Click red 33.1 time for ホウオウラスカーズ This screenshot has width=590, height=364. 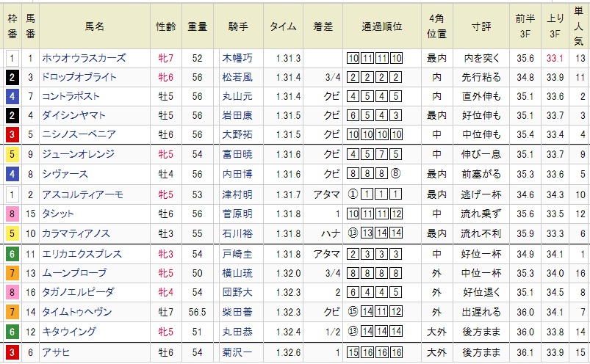[555, 58]
